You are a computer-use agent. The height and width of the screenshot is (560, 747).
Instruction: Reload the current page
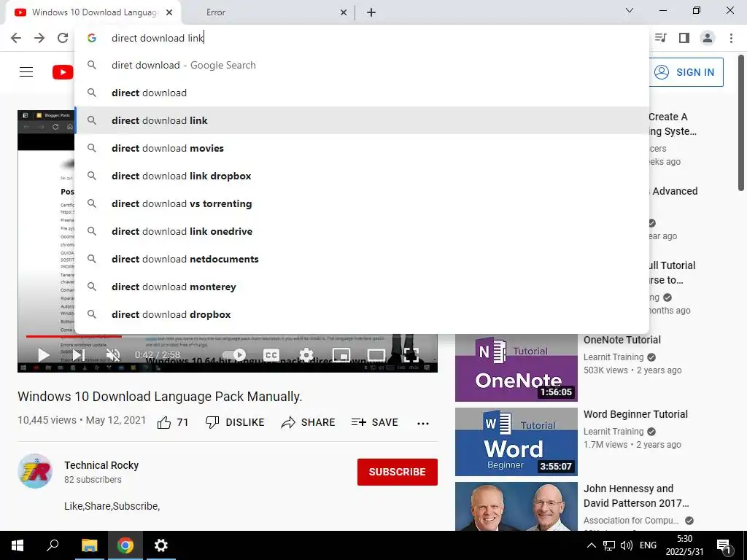coord(63,38)
